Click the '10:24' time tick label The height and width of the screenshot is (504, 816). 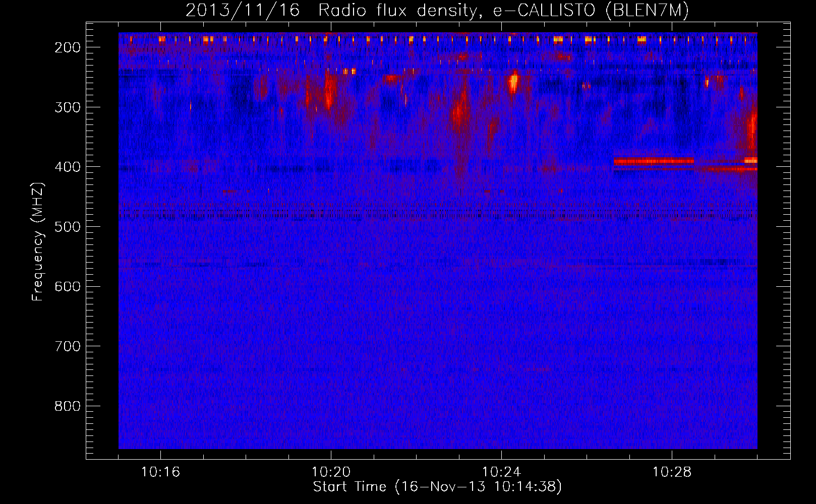[501, 472]
